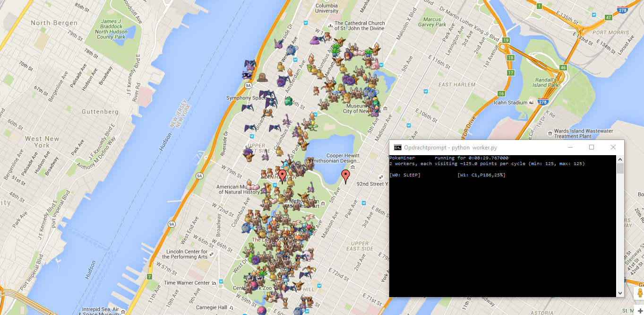Click the Shellder sprite by the 9A highway
The image size is (644, 315).
[x=247, y=74]
